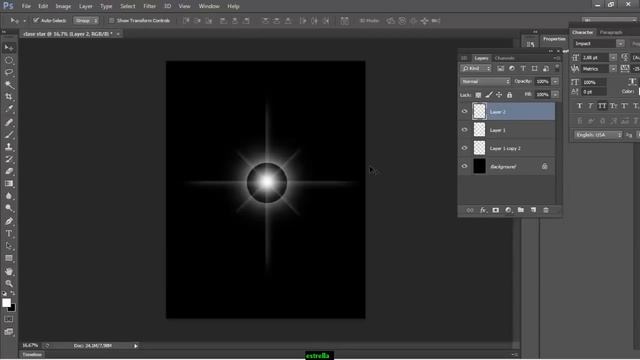Hide Layer 2 with its eye icon
Image resolution: width=640 pixels, height=360 pixels.
[x=464, y=111]
